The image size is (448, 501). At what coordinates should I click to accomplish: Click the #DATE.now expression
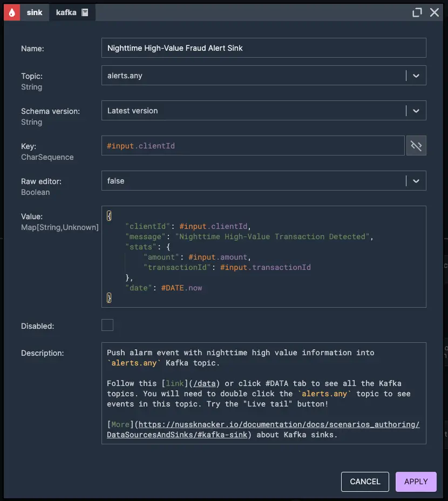coord(181,288)
